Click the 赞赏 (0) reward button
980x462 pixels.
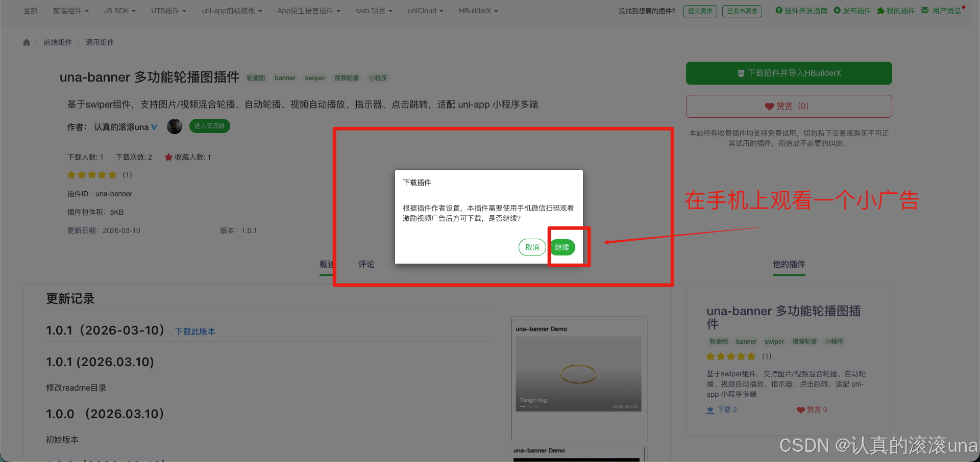pyautogui.click(x=789, y=106)
